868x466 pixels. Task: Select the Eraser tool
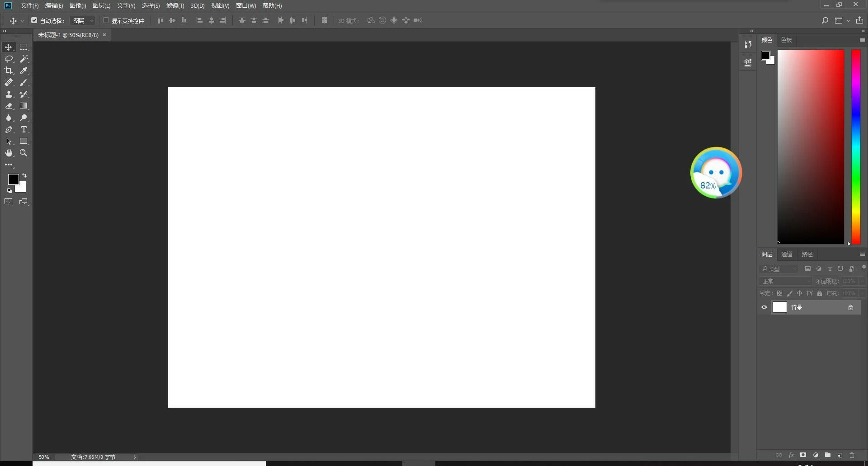(x=9, y=106)
